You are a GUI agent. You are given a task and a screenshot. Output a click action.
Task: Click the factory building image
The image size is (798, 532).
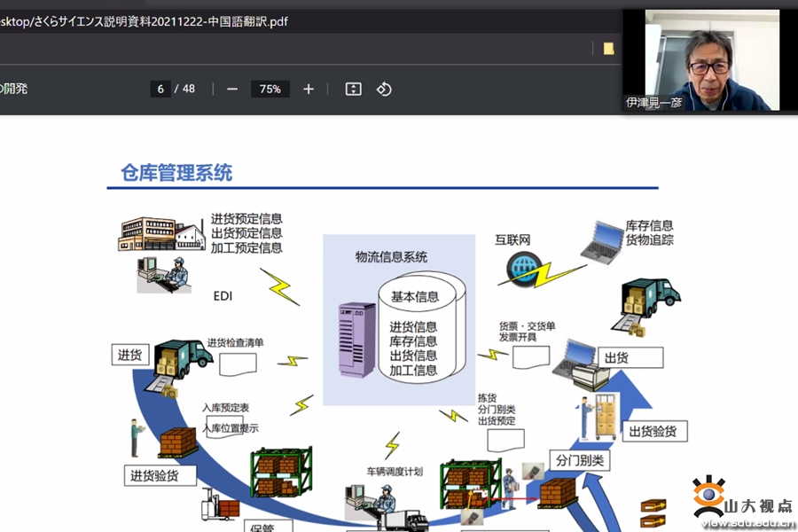coord(161,233)
